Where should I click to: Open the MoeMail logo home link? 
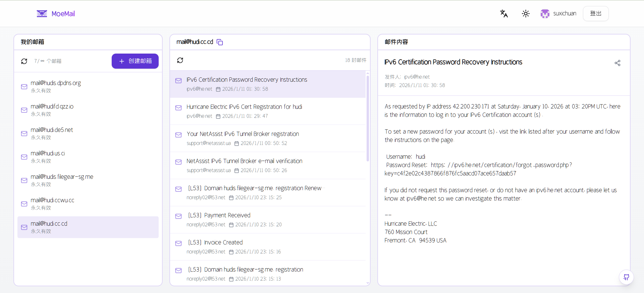[56, 14]
